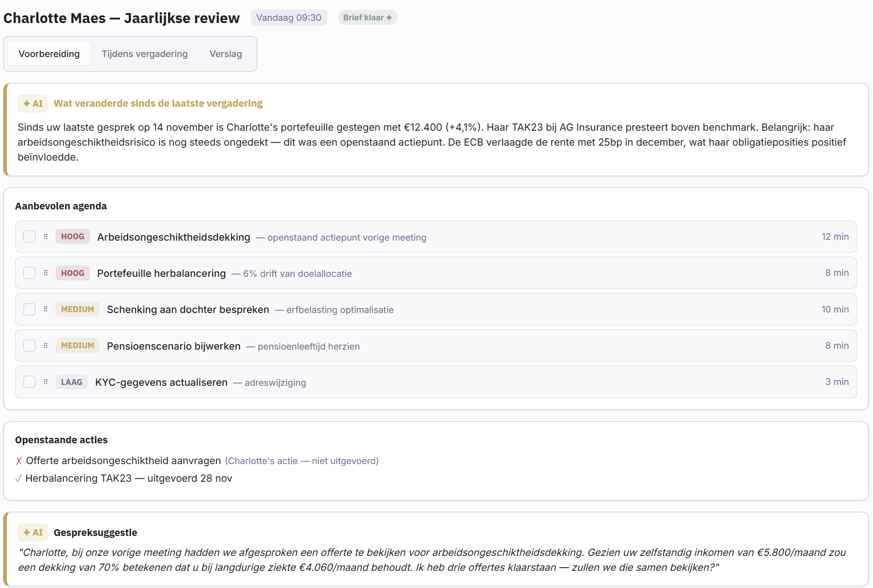Click the 'Brief klaar' status badge

tap(367, 18)
